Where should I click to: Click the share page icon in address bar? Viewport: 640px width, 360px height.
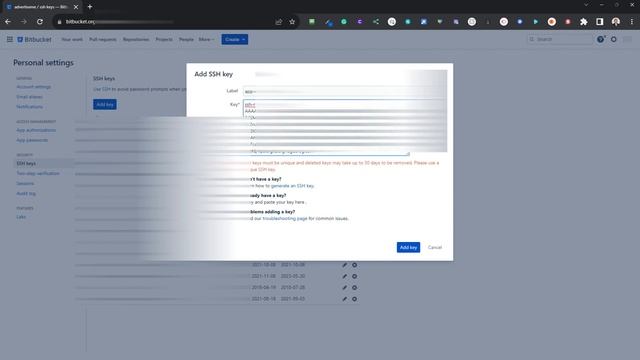278,22
